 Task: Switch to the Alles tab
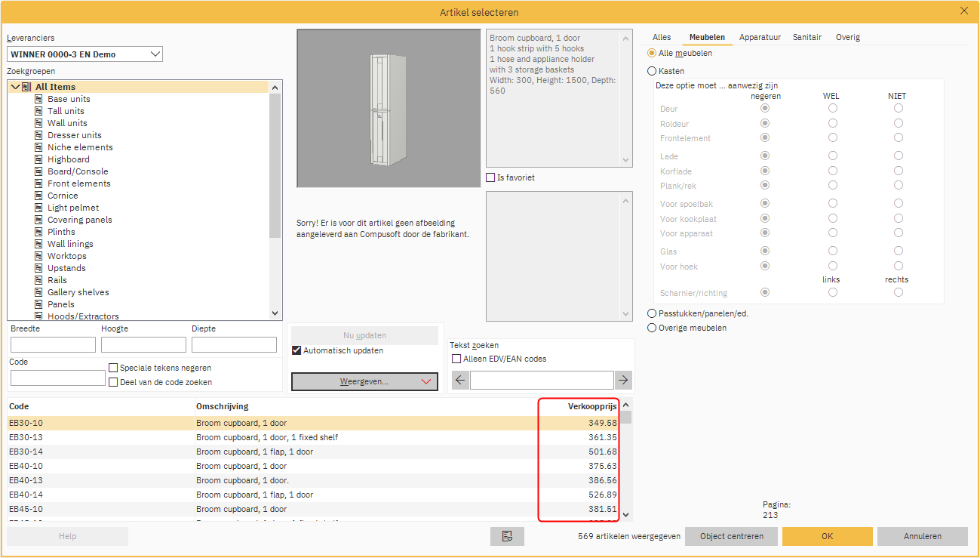point(662,36)
